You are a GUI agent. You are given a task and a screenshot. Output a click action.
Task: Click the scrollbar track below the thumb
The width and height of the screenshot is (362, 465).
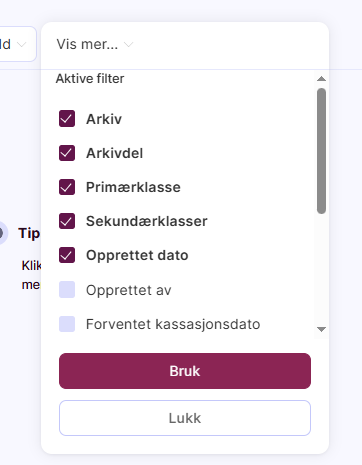coord(321,269)
